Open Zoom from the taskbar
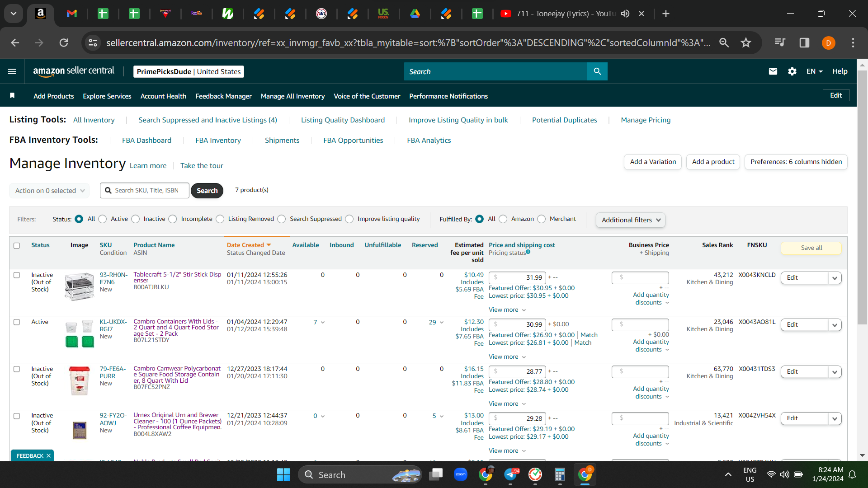This screenshot has width=868, height=488. coord(460,474)
